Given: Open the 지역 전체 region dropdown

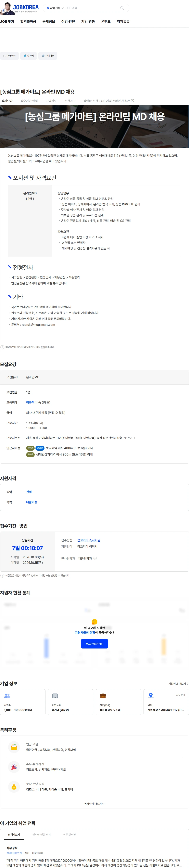Looking at the screenshot, I should coord(55,8).
